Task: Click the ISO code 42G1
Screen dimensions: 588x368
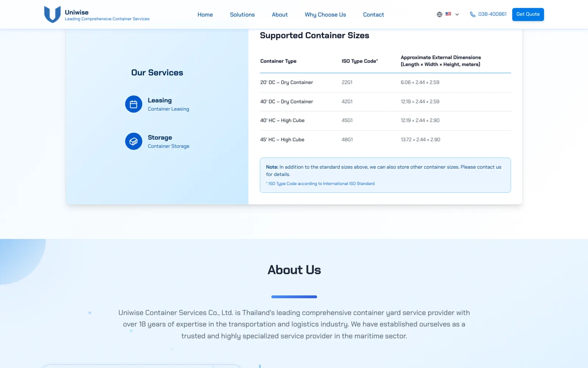Action: [x=347, y=102]
